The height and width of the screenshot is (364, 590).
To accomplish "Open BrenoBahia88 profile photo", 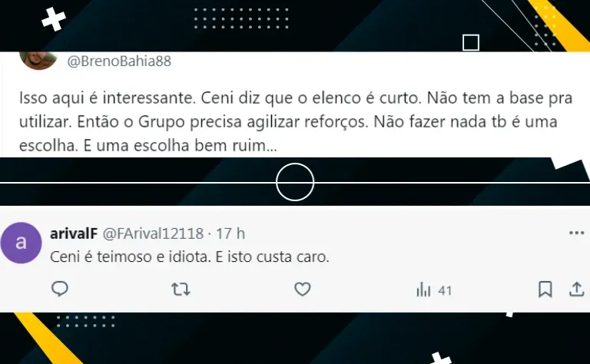I will click(x=38, y=60).
